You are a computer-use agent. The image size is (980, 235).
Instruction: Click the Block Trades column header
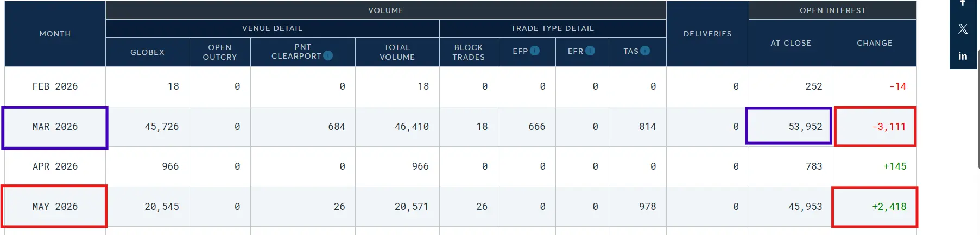469,52
